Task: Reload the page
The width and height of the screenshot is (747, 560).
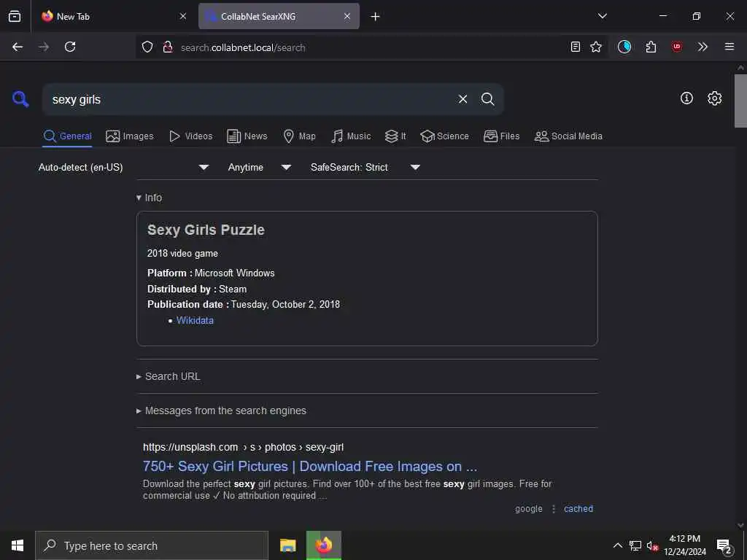Action: tap(70, 47)
